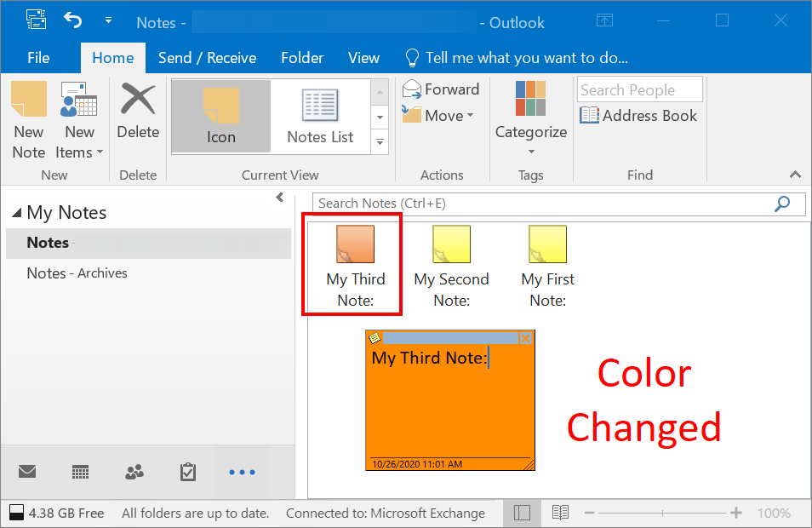Switch to Icon view
Viewport: 812px width, 528px height.
(x=221, y=117)
